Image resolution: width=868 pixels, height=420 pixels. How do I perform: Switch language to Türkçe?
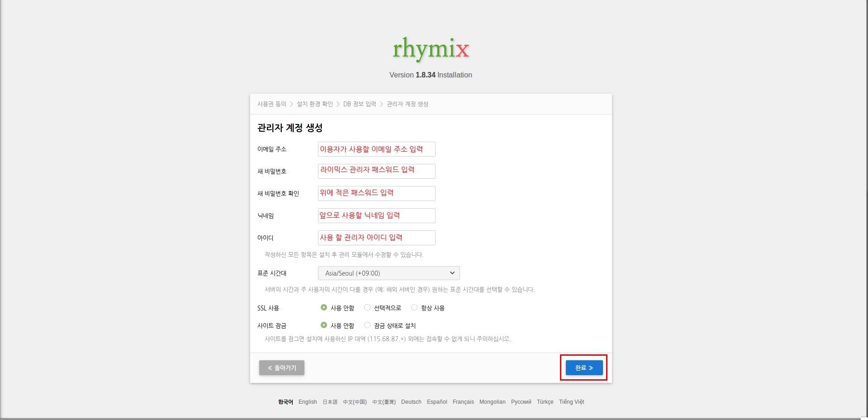click(545, 402)
